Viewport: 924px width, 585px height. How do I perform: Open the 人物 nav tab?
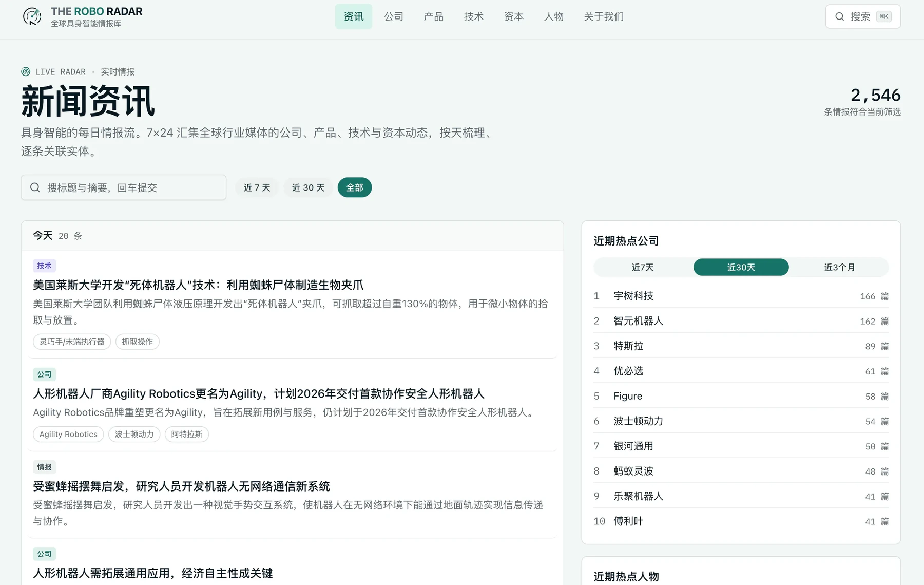(x=554, y=16)
